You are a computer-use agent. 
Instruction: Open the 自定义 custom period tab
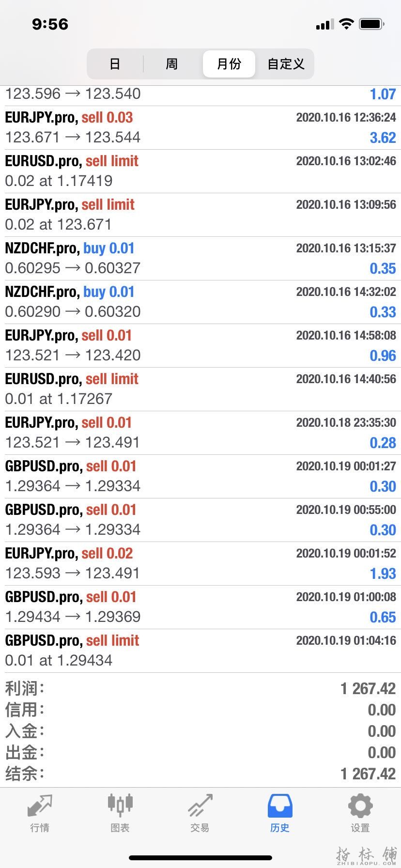click(286, 64)
